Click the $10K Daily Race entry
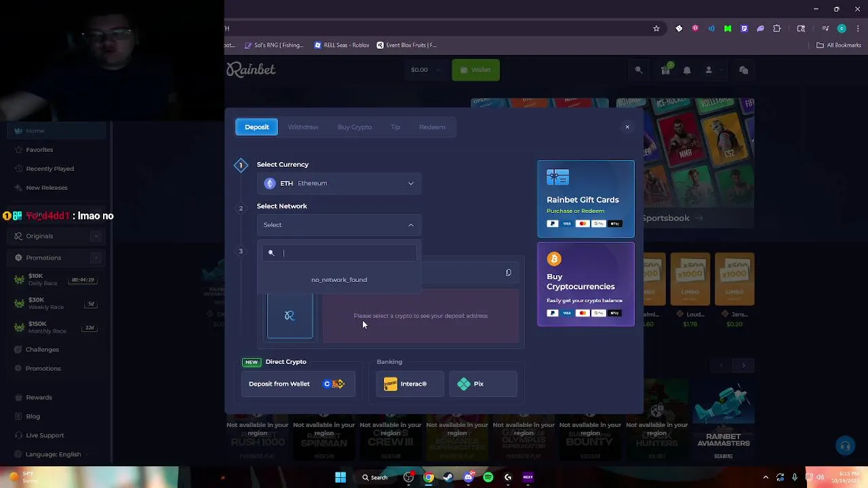The width and height of the screenshot is (868, 488). tap(57, 279)
